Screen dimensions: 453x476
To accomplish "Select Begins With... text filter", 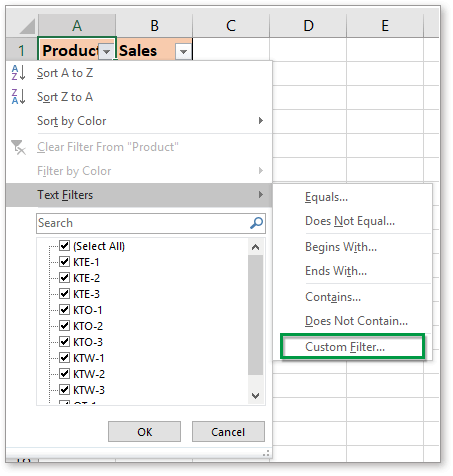I will 341,247.
